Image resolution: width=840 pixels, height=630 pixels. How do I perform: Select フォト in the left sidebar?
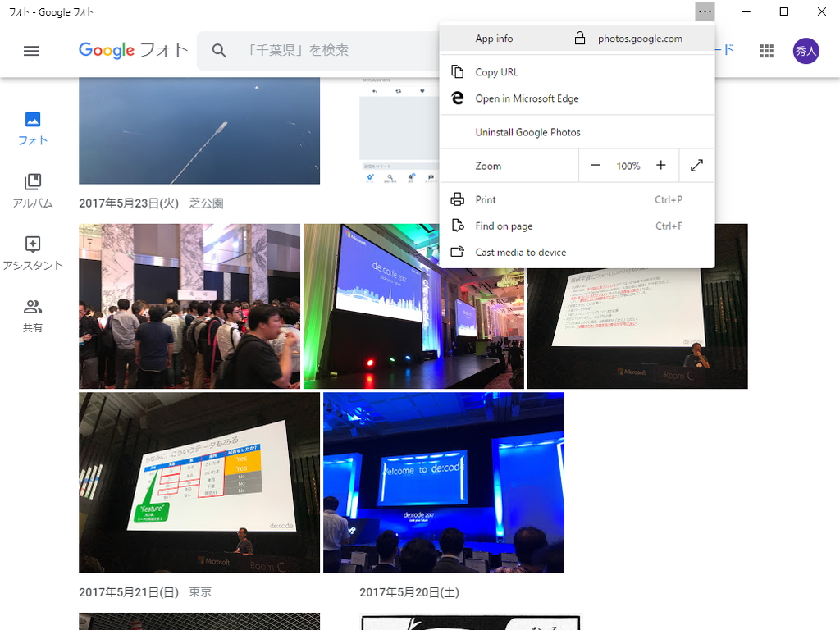click(32, 127)
